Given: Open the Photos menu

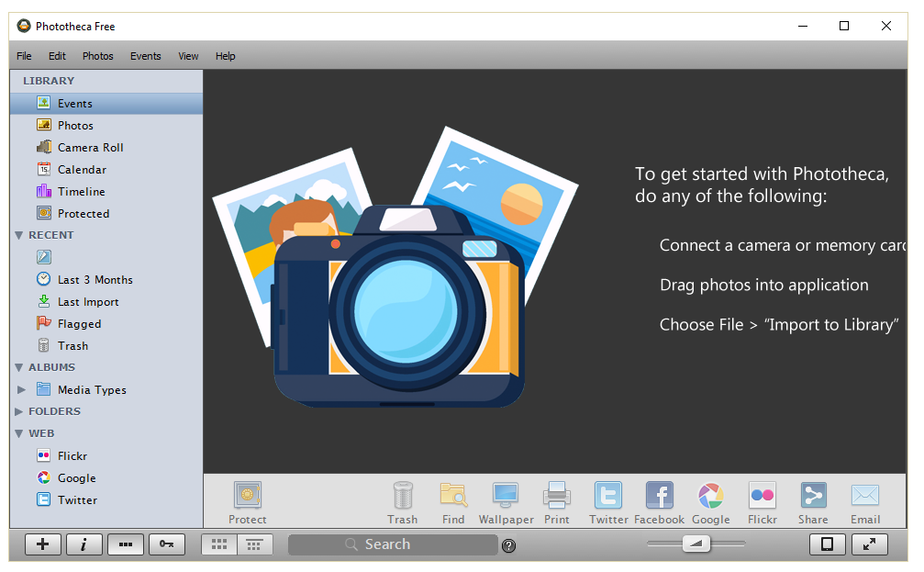Looking at the screenshot, I should [x=97, y=56].
